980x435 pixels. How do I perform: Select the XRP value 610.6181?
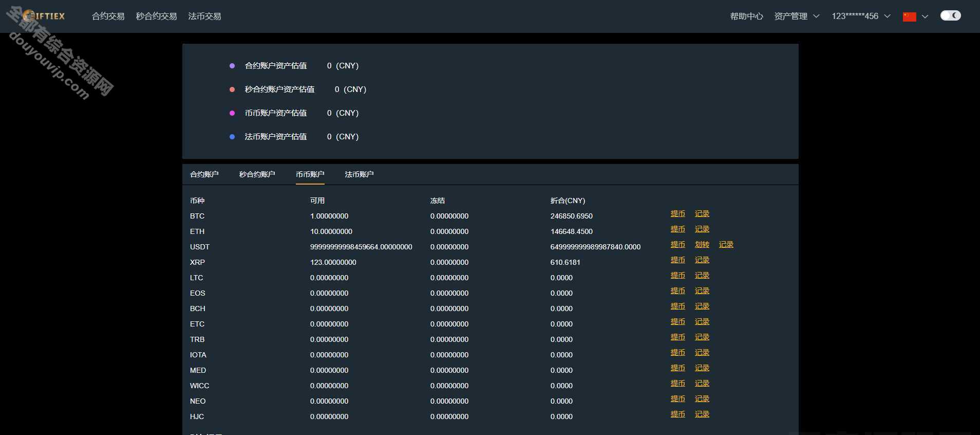click(x=565, y=262)
